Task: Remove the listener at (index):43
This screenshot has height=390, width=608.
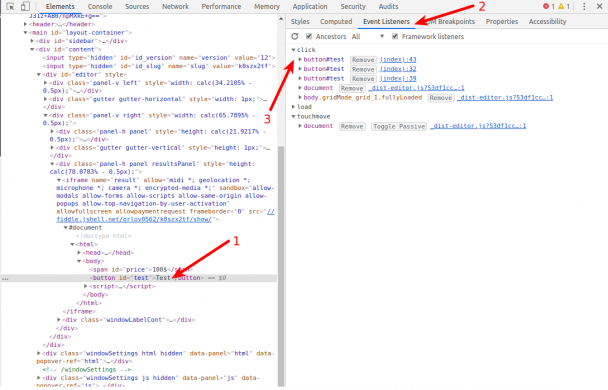Action: click(x=363, y=60)
